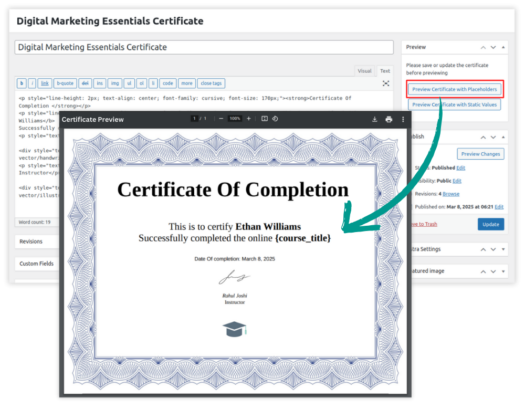Click Preview Certificate with Placeholders button
The height and width of the screenshot is (420, 525).
coord(454,89)
